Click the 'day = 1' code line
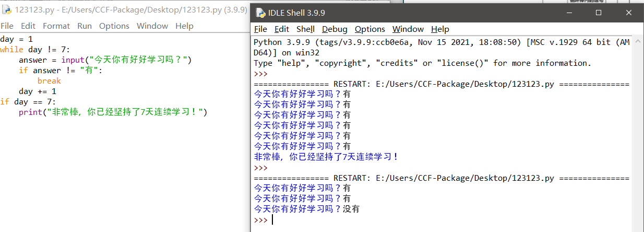This screenshot has width=644, height=232. pyautogui.click(x=16, y=39)
